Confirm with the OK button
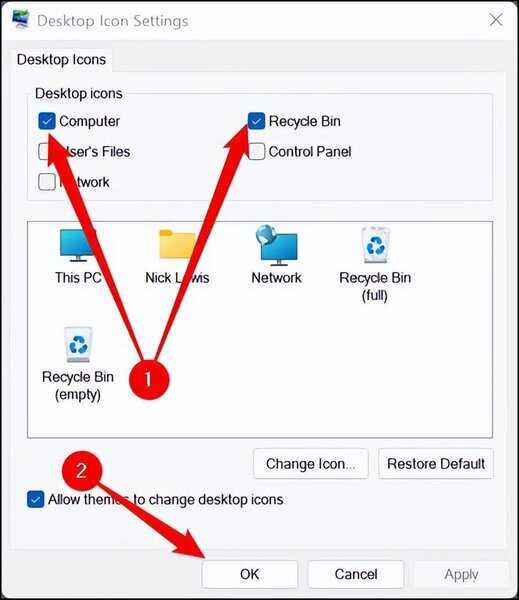The width and height of the screenshot is (519, 600). coord(250,574)
